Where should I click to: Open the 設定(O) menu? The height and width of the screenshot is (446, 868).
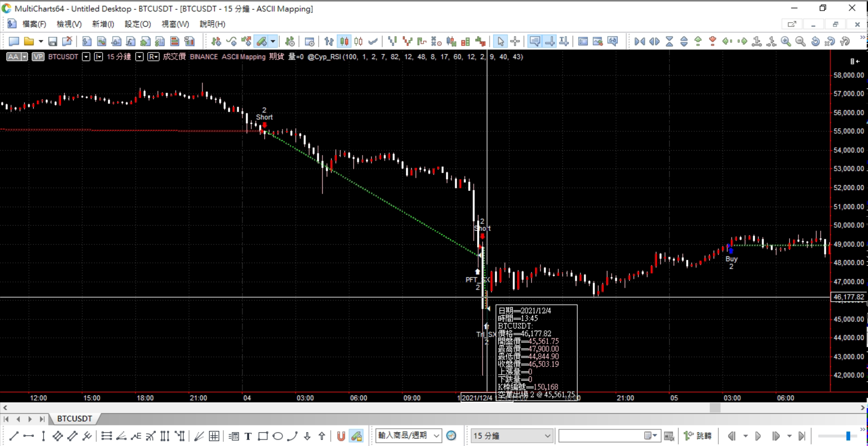point(138,24)
